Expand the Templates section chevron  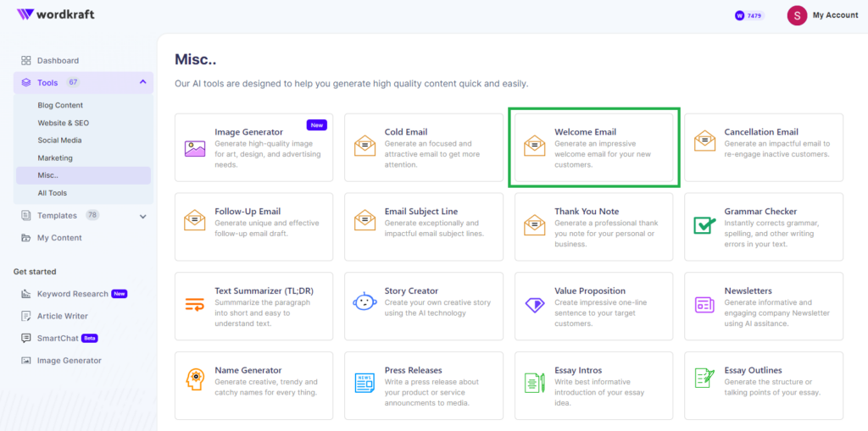[142, 216]
